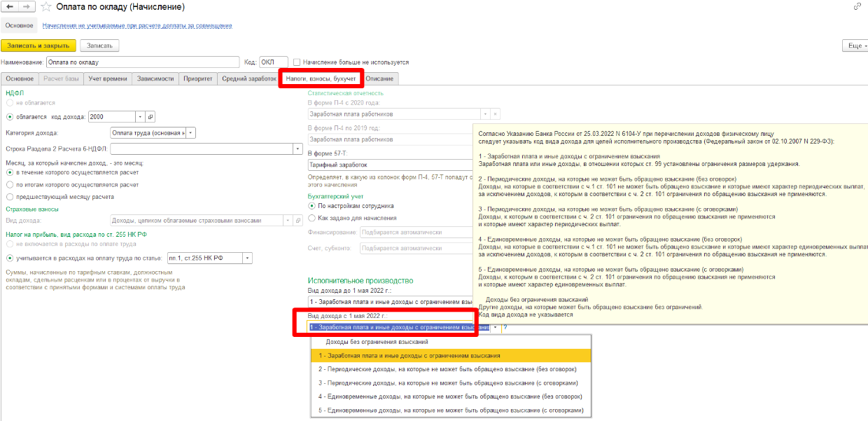Open the question mark help for income type
Viewport: 868px width, 421px height.
pyautogui.click(x=505, y=327)
